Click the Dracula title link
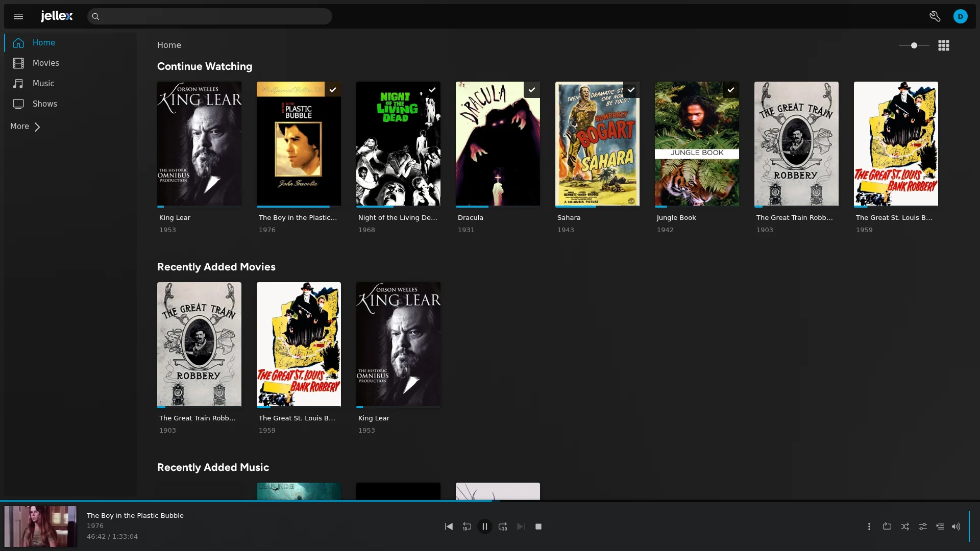 click(x=471, y=218)
